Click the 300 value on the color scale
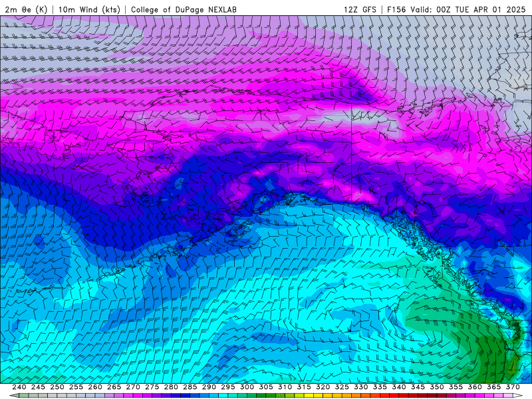This screenshot has height=399, width=532. (x=247, y=387)
